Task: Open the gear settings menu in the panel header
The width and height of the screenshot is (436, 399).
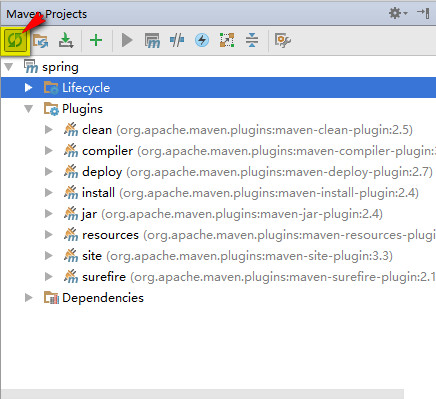Action: click(398, 13)
